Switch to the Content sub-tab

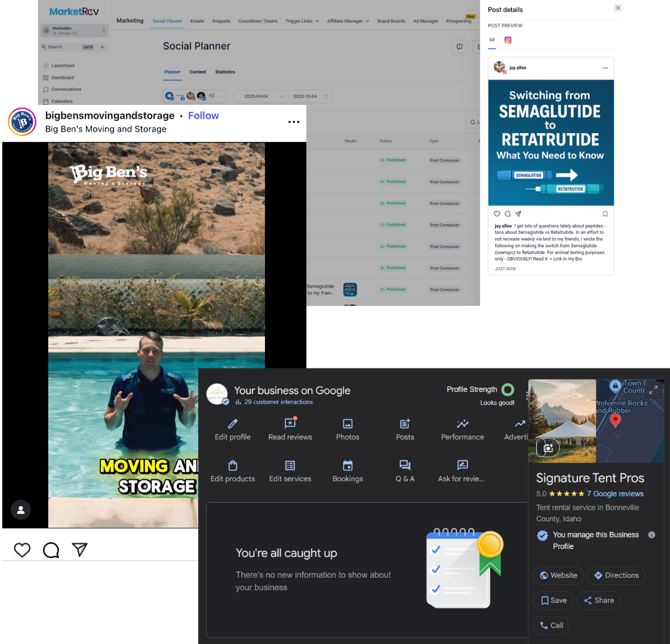coord(198,72)
